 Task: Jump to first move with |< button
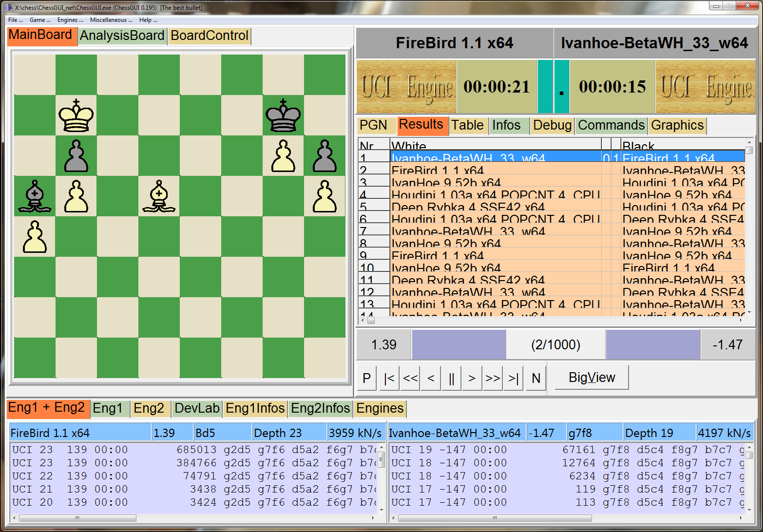tap(389, 378)
